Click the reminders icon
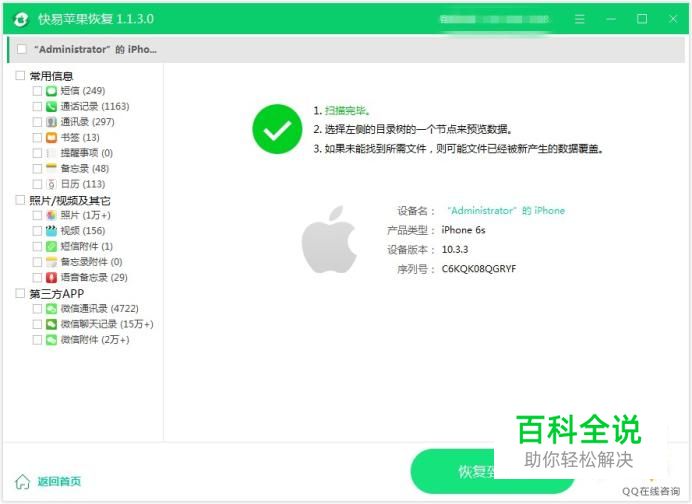The height and width of the screenshot is (504, 692). 51,153
